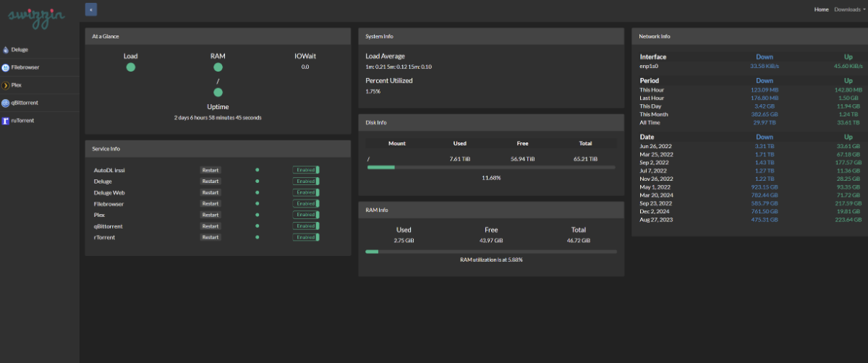Image resolution: width=868 pixels, height=363 pixels.
Task: Toggle the qBittorrent Enabled switch
Action: click(x=306, y=226)
